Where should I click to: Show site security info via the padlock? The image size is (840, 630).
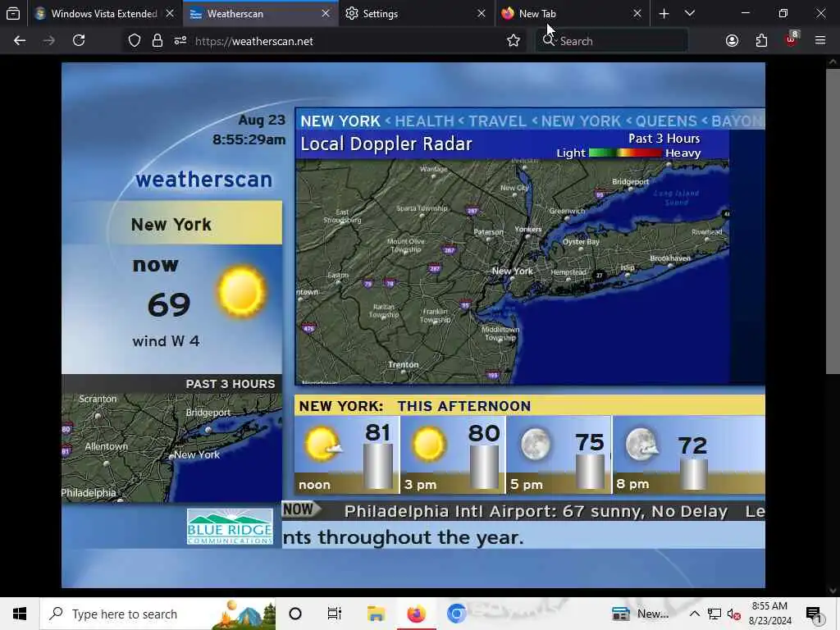[x=157, y=41]
